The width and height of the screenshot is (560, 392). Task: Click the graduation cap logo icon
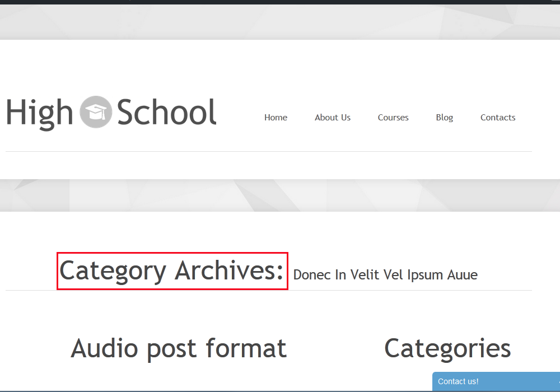pos(96,112)
